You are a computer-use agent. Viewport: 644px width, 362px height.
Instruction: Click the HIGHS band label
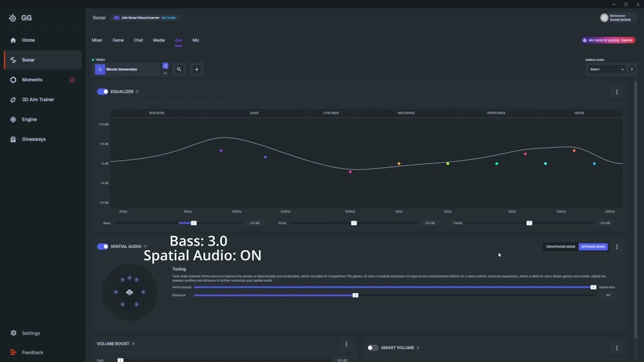click(579, 113)
